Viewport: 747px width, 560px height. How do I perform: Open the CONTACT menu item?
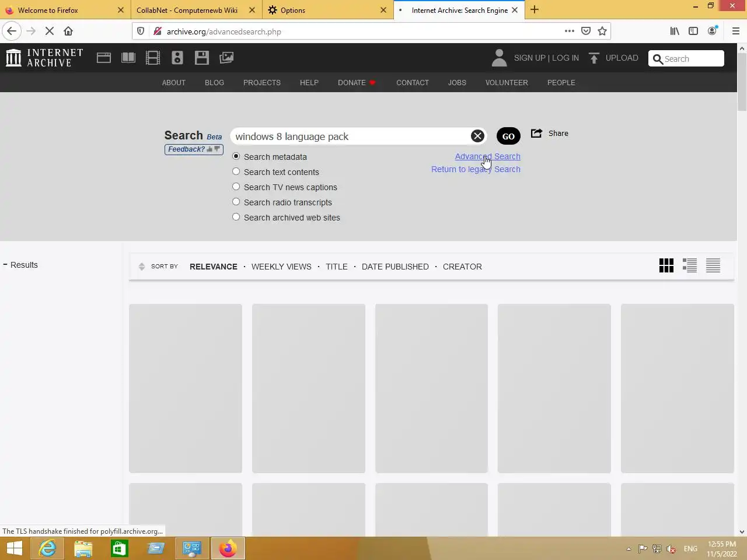pyautogui.click(x=413, y=83)
